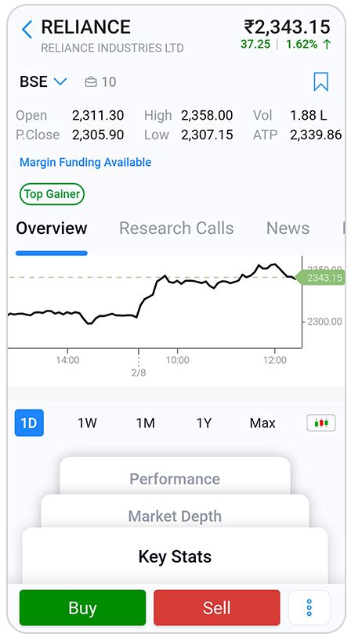The width and height of the screenshot is (351, 644).
Task: Open the BSE exchange dropdown
Action: pyautogui.click(x=43, y=81)
